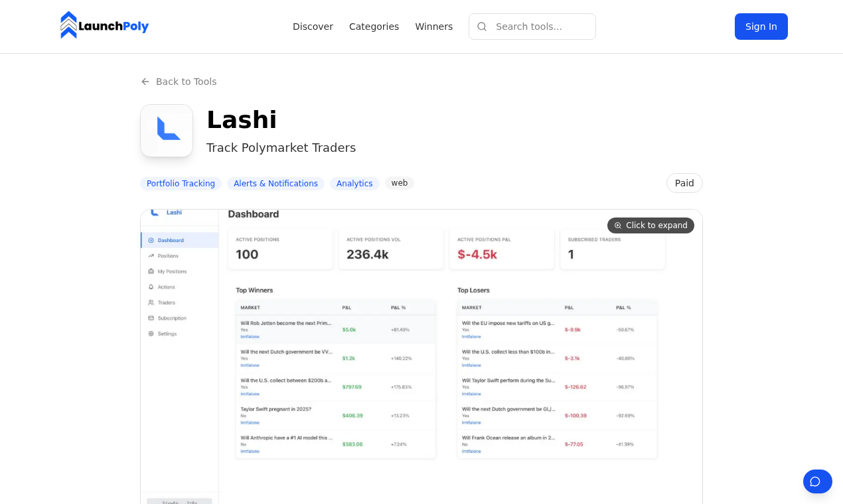
Task: Click the magnifier icon on the expand badge
Action: point(618,225)
